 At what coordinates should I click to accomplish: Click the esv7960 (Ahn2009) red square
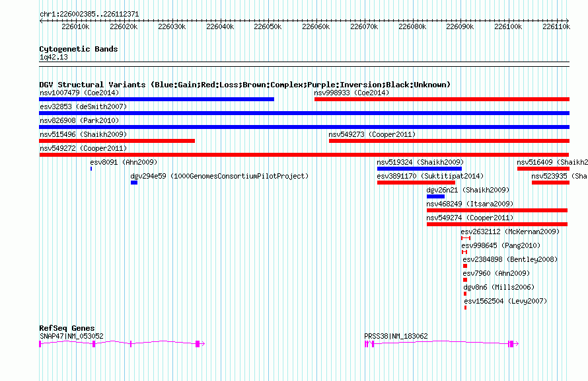coord(465,280)
